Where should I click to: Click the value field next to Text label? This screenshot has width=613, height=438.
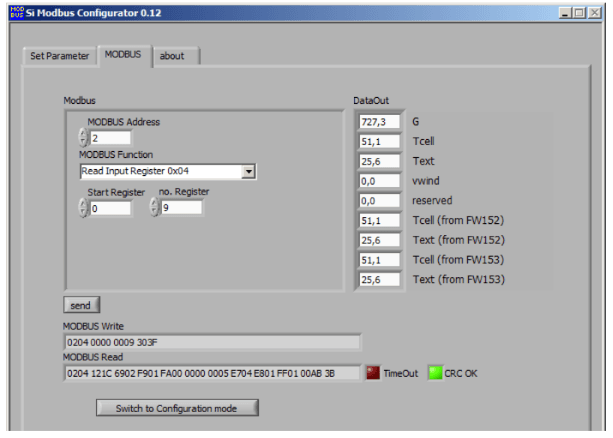tap(379, 162)
